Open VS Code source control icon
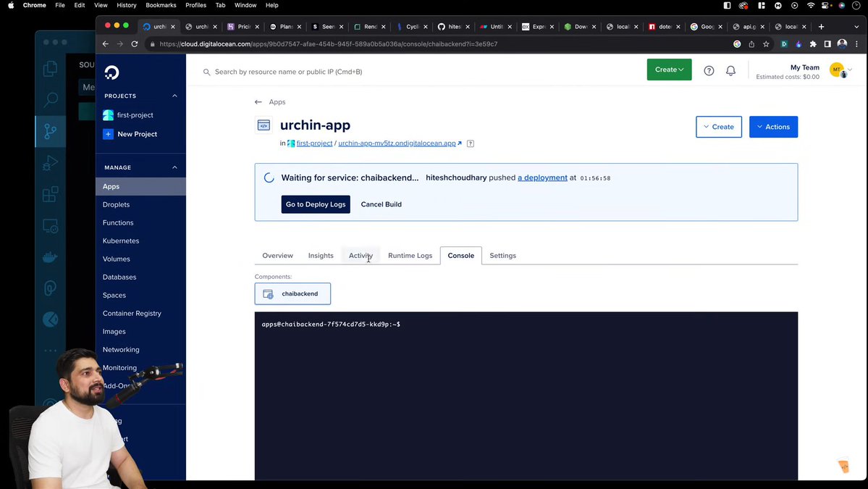Image resolution: width=868 pixels, height=489 pixels. [x=51, y=131]
